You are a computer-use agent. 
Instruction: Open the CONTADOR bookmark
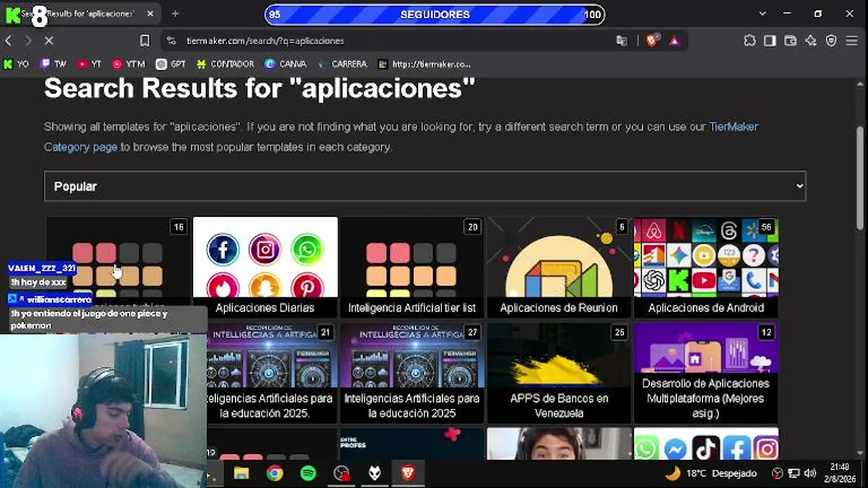(x=225, y=64)
